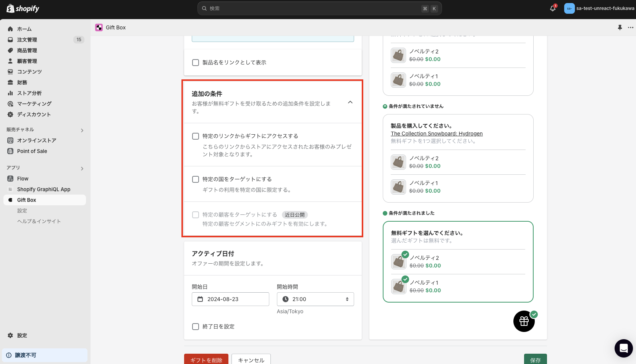Open Gift Box 設定 menu item

tap(22, 210)
